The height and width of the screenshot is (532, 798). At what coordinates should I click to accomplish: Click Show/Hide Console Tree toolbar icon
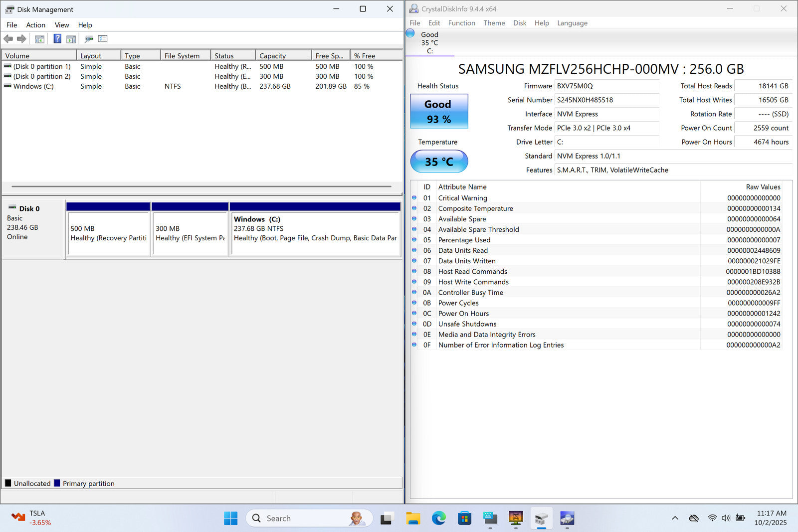[39, 39]
